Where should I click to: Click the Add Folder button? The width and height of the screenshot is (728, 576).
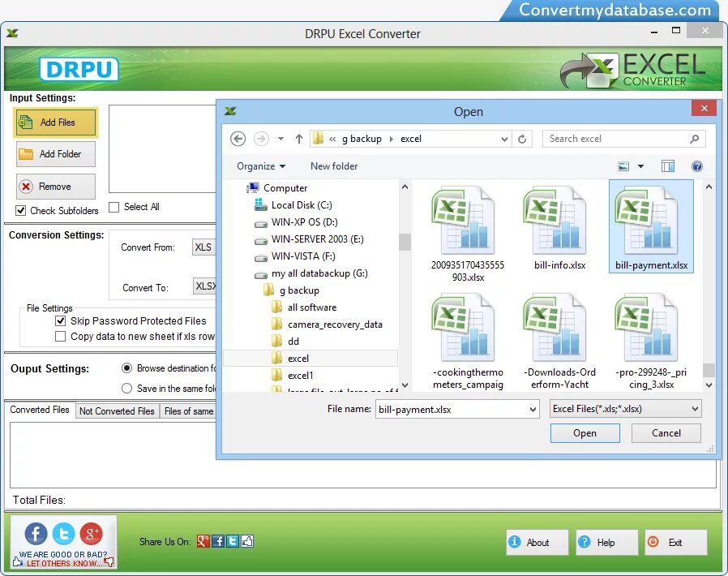click(56, 154)
